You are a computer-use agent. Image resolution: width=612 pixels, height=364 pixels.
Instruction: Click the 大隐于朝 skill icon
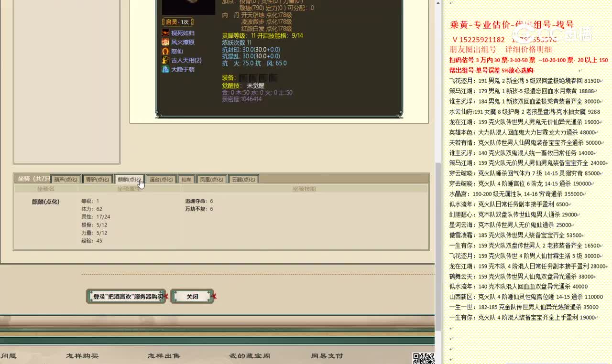pos(165,69)
